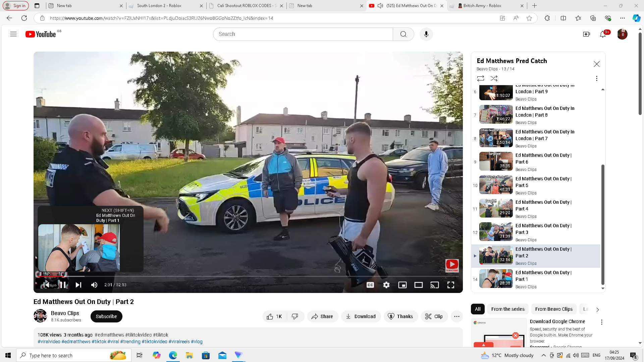The image size is (644, 362).
Task: Open Edge Settings and more menu
Action: click(623, 18)
